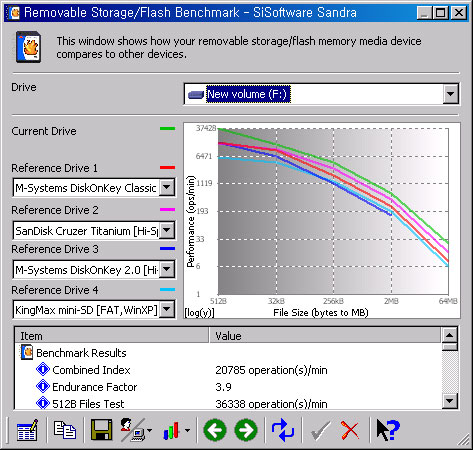Screen dimensions: 473x450
Task: Click the blue Reference Drive 3 swatch
Action: click(x=167, y=248)
